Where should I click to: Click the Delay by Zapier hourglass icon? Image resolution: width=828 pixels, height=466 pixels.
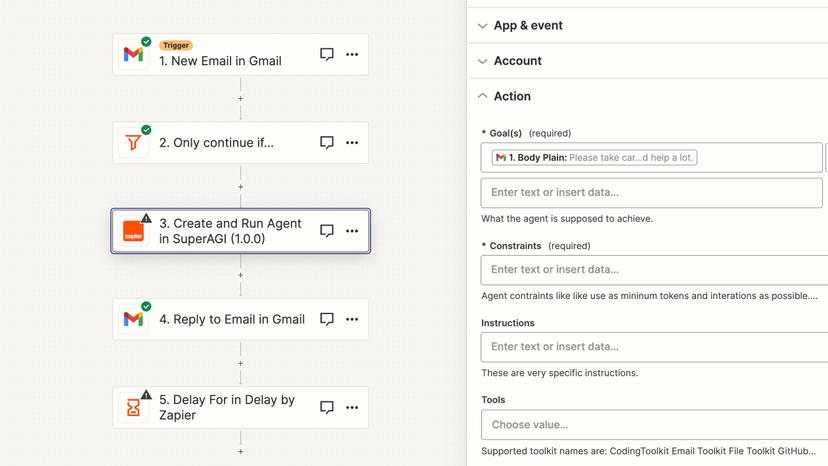pos(133,407)
